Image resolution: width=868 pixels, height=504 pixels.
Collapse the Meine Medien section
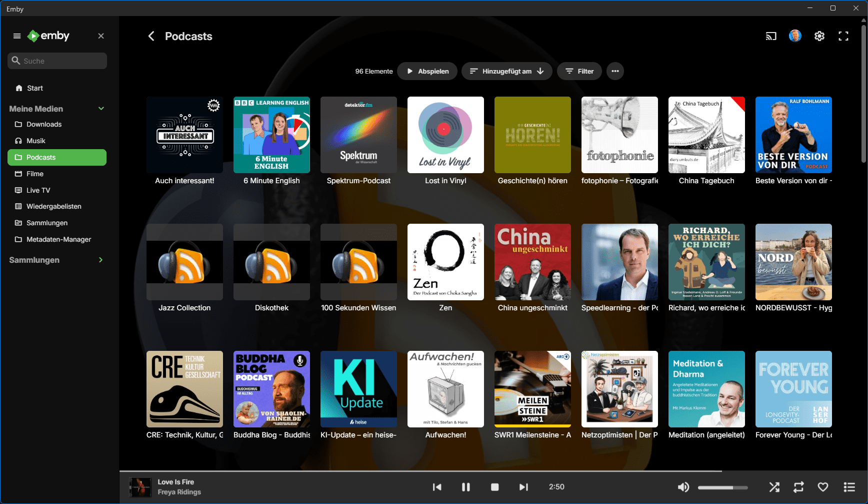(101, 109)
